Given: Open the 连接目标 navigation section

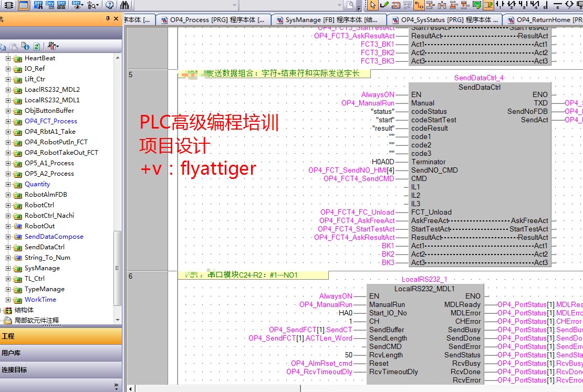Looking at the screenshot, I should point(61,369).
